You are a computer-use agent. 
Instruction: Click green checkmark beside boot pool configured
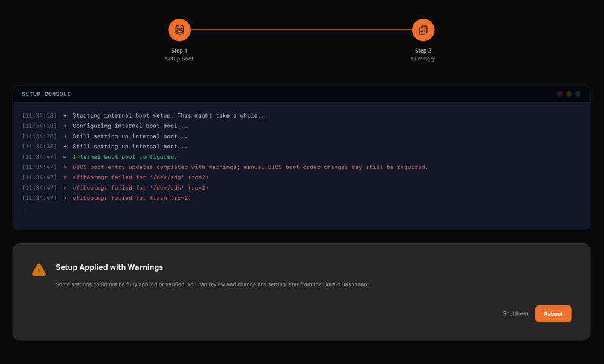point(65,157)
